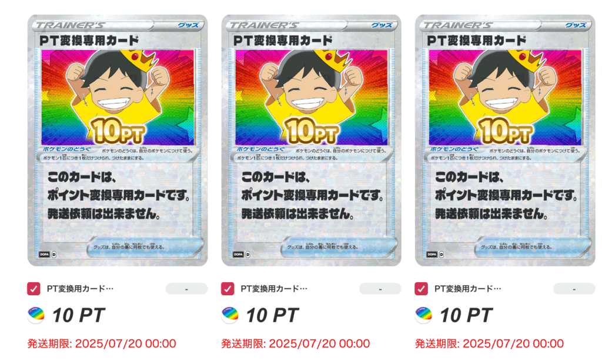Click the rainbow coin icon under the middle card
This screenshot has width=602, height=364.
(230, 315)
